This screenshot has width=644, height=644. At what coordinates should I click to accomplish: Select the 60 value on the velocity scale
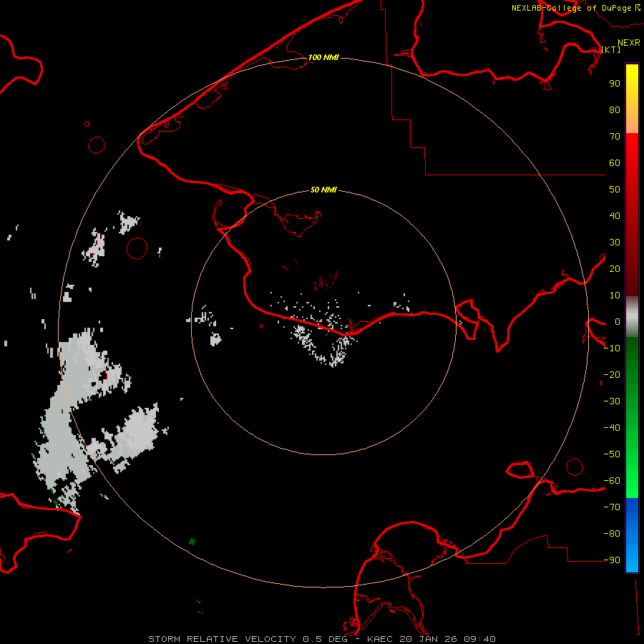pyautogui.click(x=615, y=163)
